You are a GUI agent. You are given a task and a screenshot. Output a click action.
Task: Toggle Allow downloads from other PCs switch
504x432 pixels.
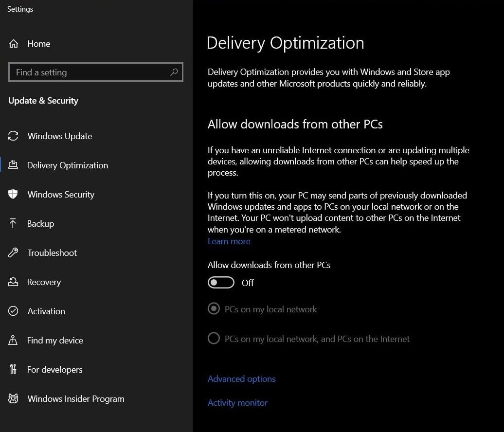[x=221, y=283]
